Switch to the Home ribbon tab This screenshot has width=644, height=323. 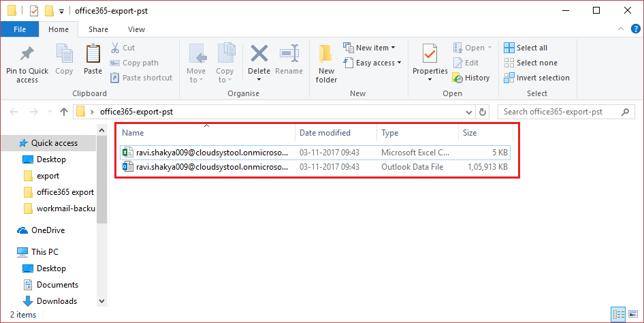[x=59, y=29]
